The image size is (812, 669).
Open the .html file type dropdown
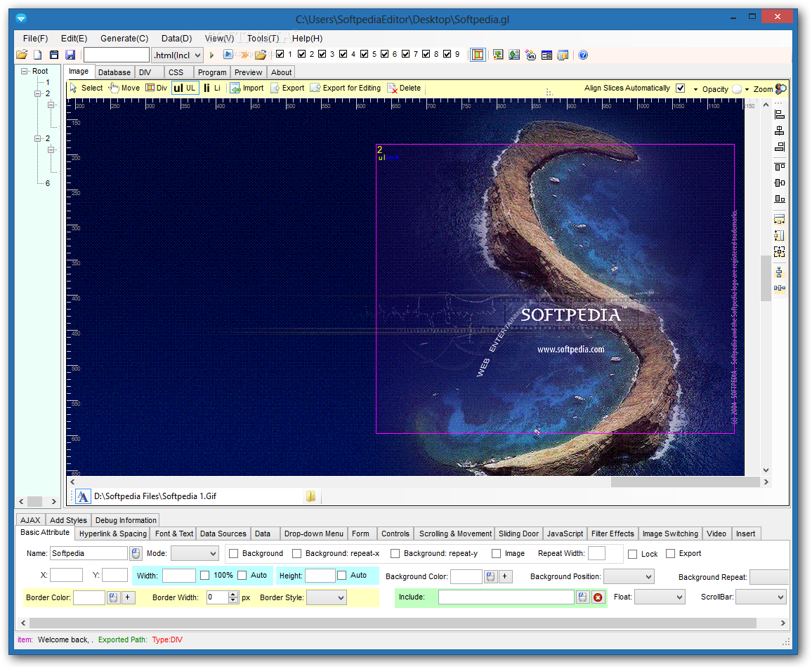coord(177,55)
